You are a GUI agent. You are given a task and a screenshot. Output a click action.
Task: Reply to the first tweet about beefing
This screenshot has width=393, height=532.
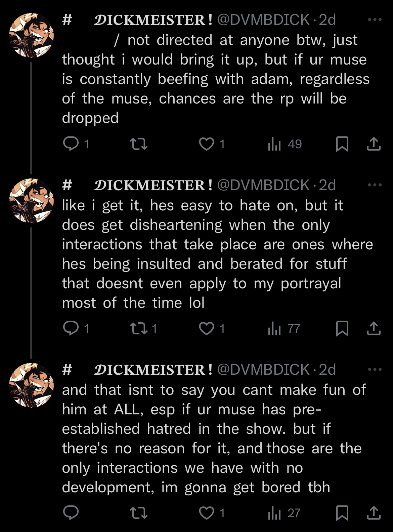click(x=71, y=144)
